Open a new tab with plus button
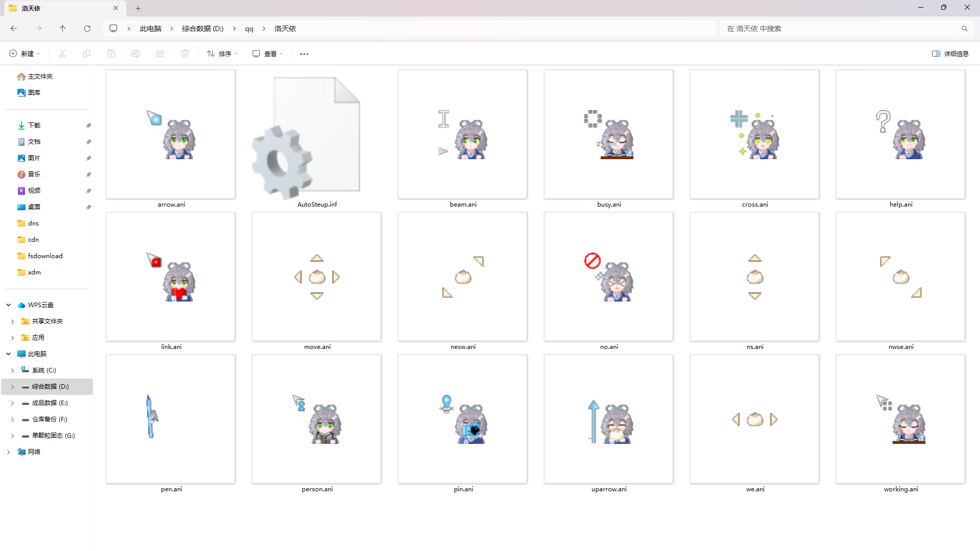 [x=138, y=8]
